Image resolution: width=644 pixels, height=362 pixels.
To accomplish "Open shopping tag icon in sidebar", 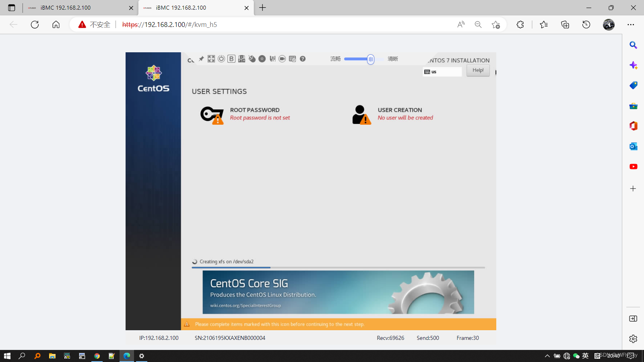I will (633, 85).
